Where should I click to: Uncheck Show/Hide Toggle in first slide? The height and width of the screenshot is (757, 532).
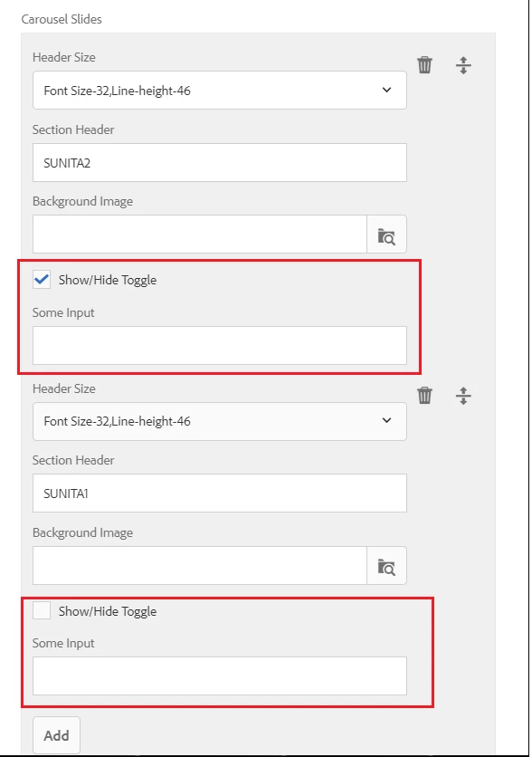42,280
